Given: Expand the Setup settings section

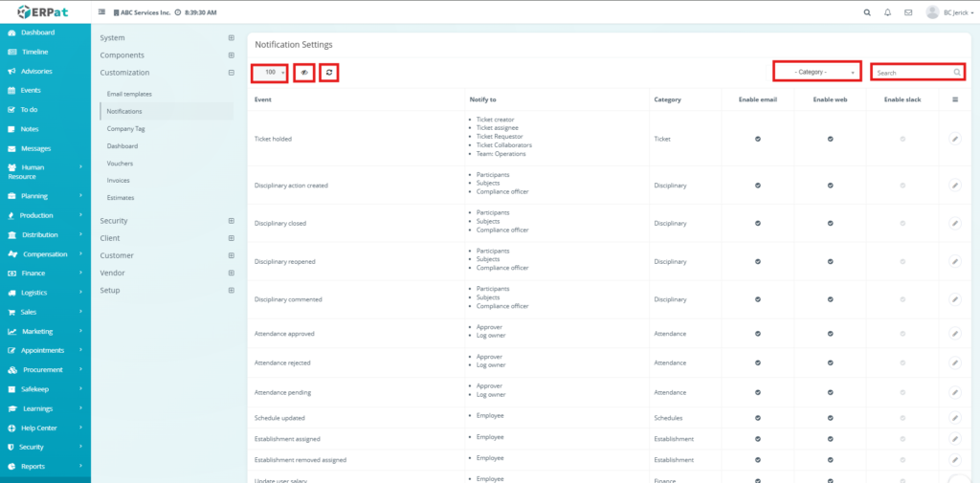Looking at the screenshot, I should tap(232, 291).
